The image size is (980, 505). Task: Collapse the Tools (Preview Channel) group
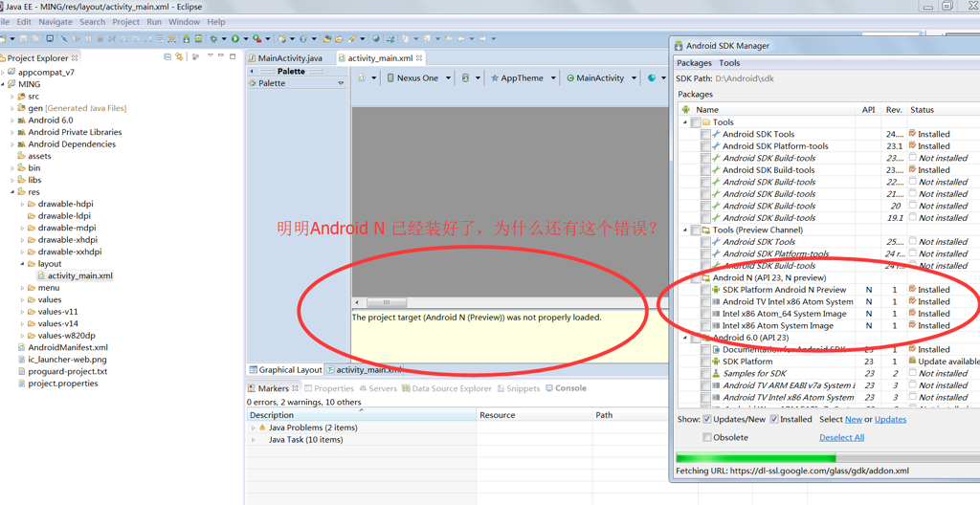[x=685, y=230]
